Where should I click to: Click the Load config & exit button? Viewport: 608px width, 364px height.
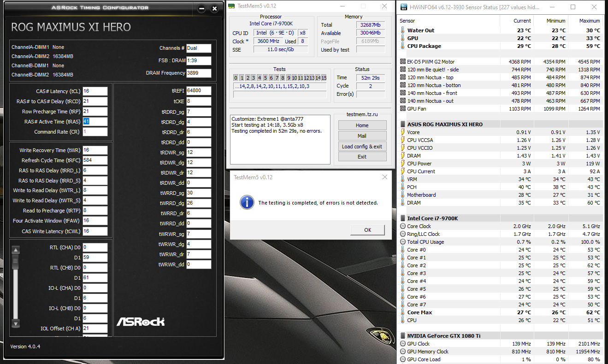point(362,147)
